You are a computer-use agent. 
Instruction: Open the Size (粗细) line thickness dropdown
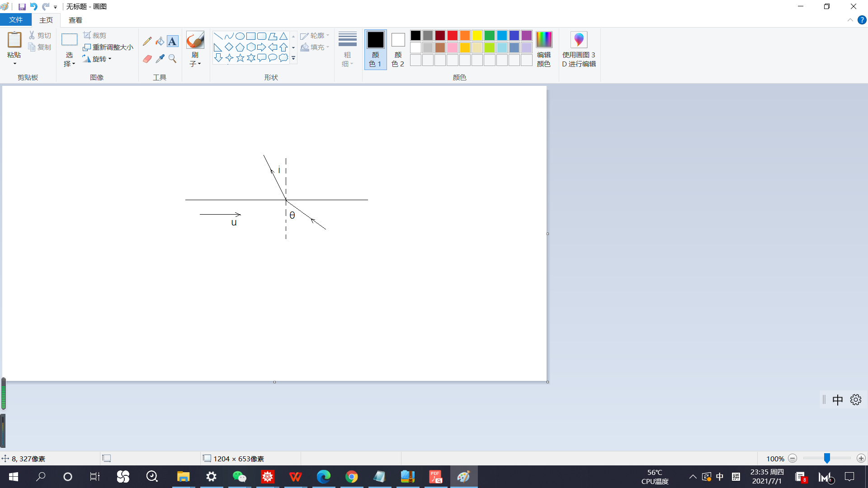click(347, 49)
